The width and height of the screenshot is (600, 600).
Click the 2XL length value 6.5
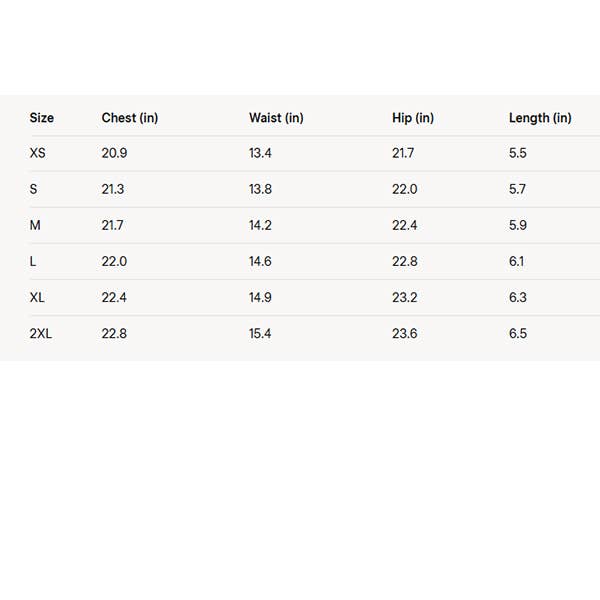coord(518,333)
